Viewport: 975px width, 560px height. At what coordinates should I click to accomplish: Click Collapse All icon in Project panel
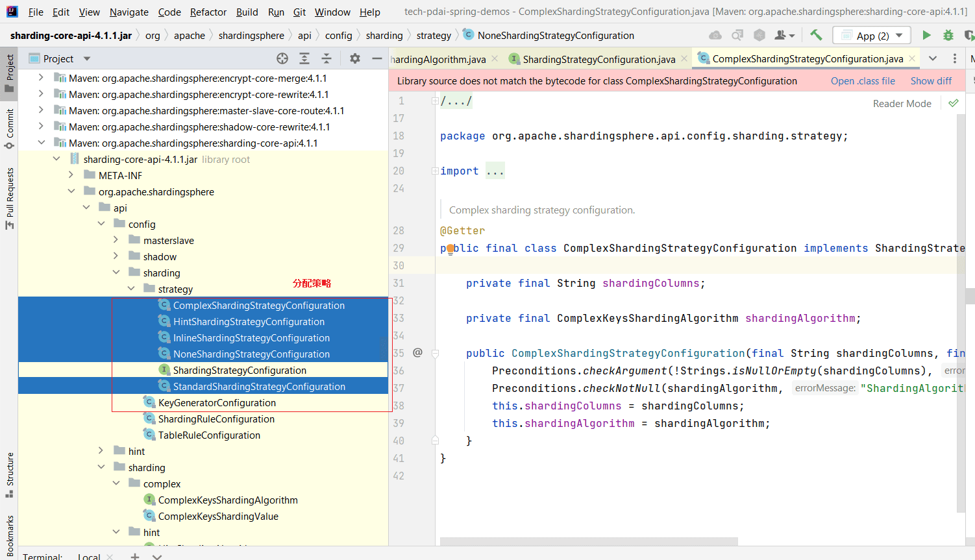pos(327,59)
